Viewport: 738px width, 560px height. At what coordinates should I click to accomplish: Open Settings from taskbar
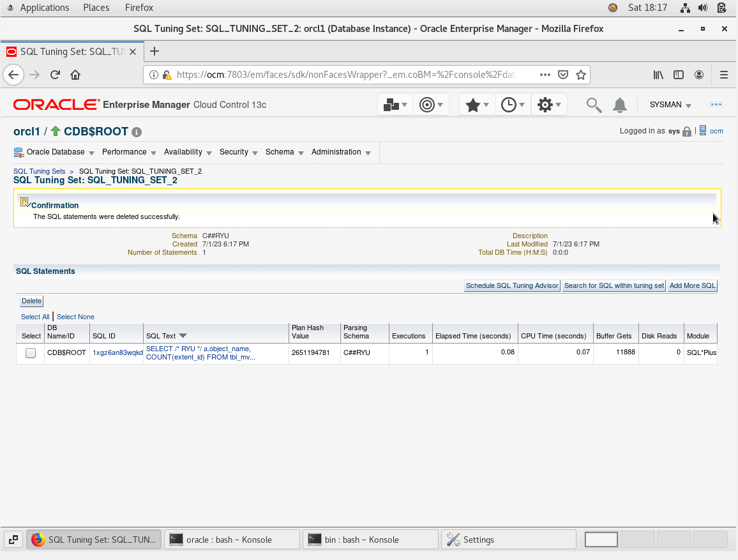(x=509, y=540)
